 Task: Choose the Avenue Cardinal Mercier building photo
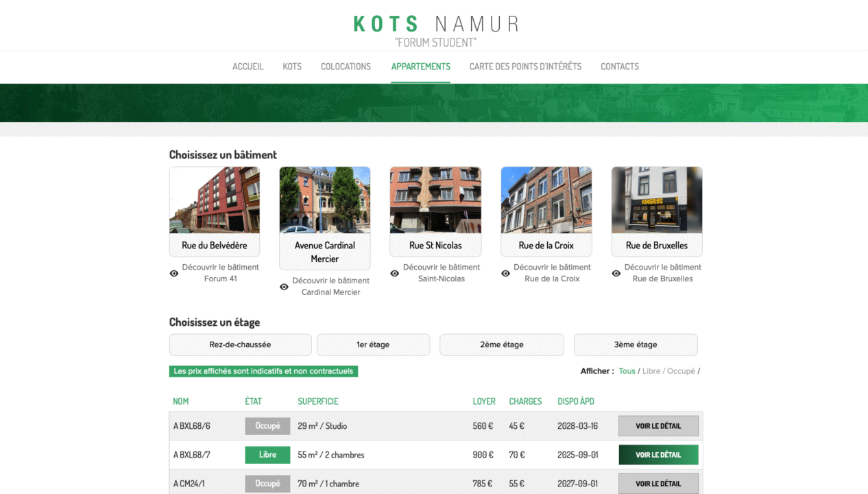(x=325, y=200)
